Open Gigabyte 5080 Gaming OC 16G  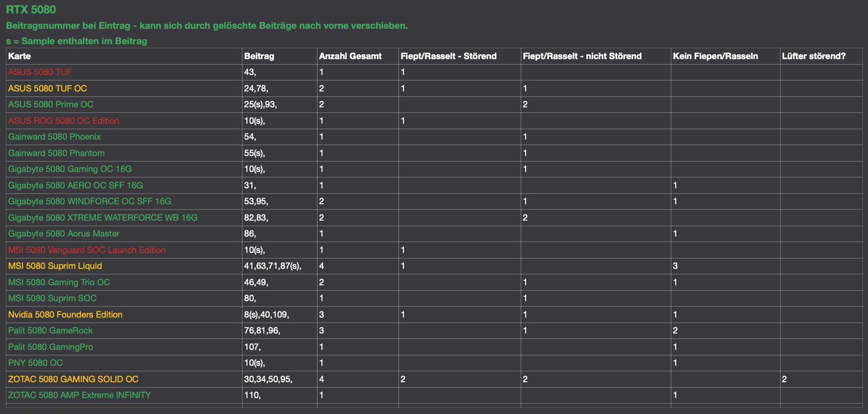point(70,169)
